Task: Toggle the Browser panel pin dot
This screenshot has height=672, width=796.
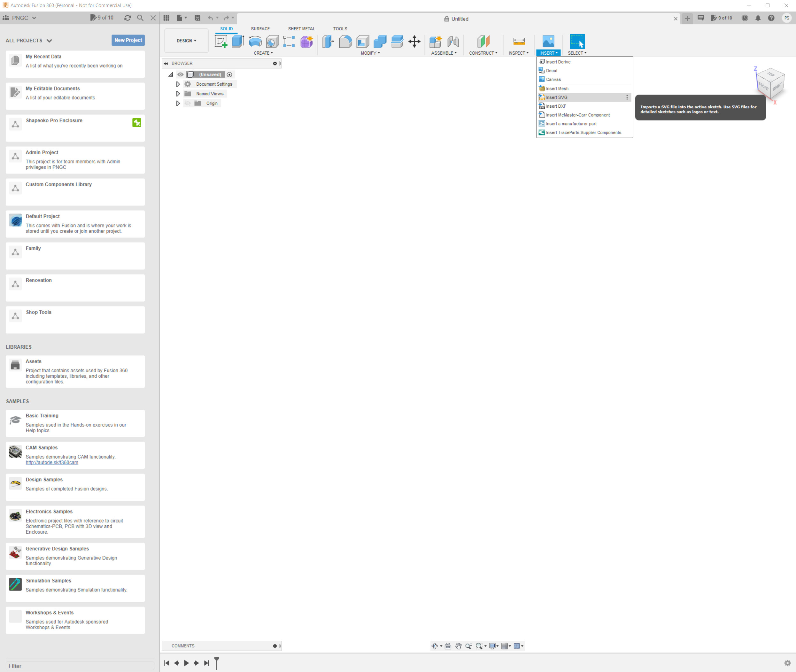Action: click(x=274, y=63)
